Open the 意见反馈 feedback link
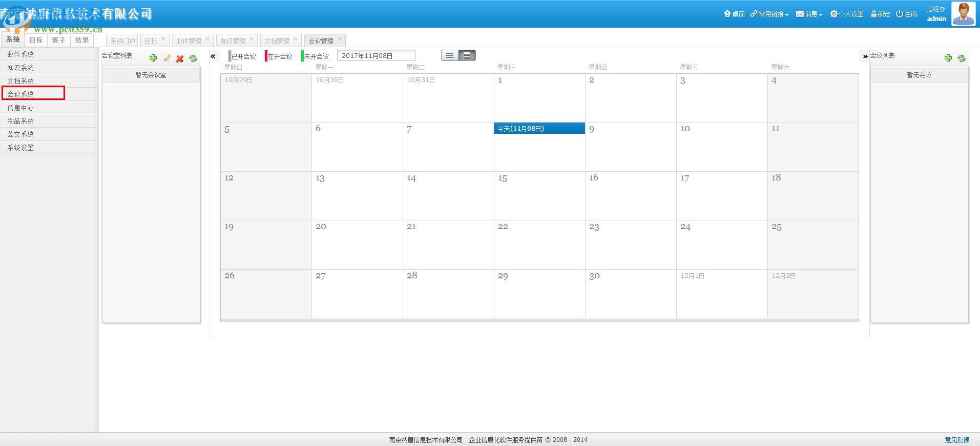 tap(957, 440)
